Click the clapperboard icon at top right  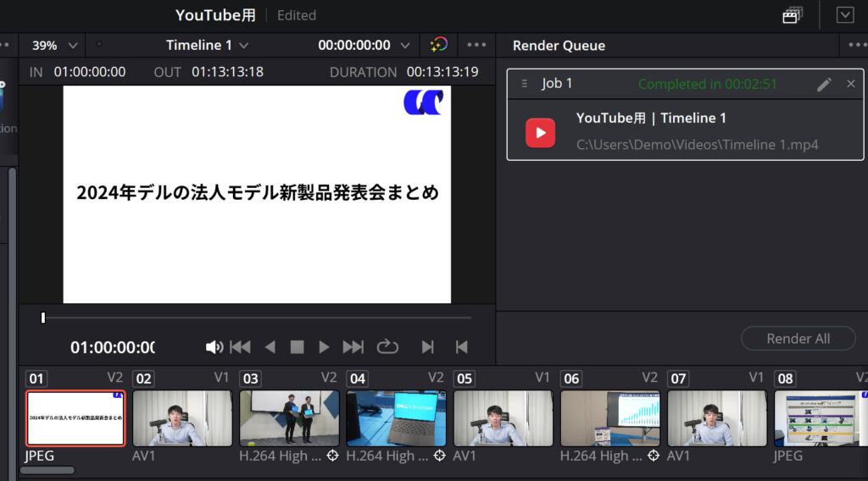click(793, 15)
